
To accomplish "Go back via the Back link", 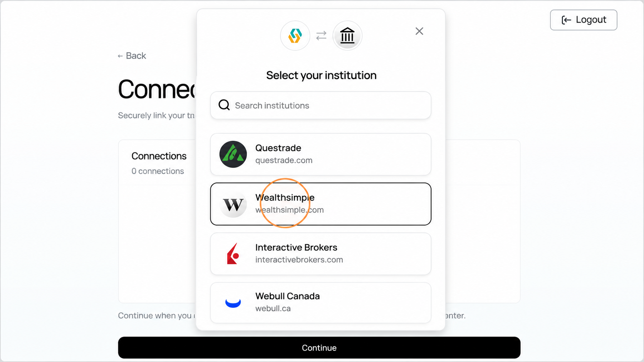I will 132,56.
